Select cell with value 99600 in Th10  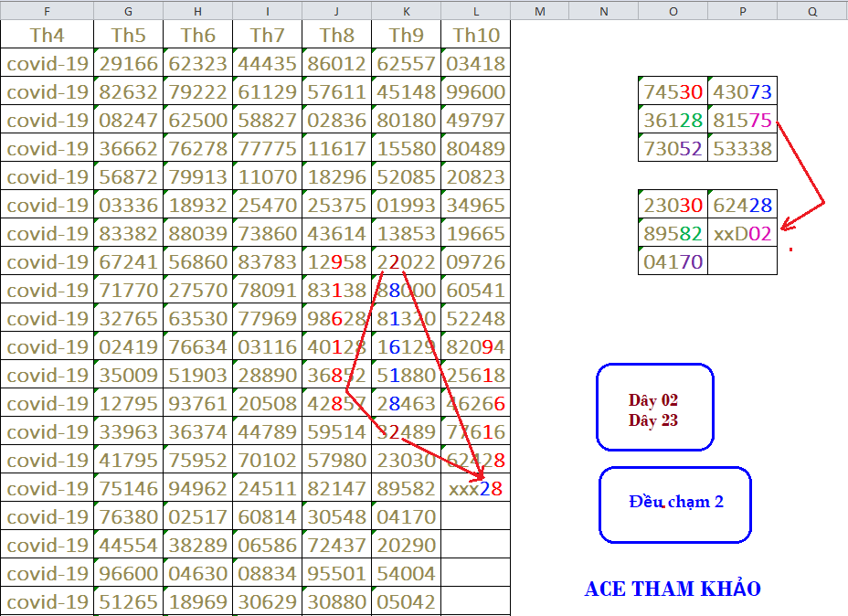[475, 92]
